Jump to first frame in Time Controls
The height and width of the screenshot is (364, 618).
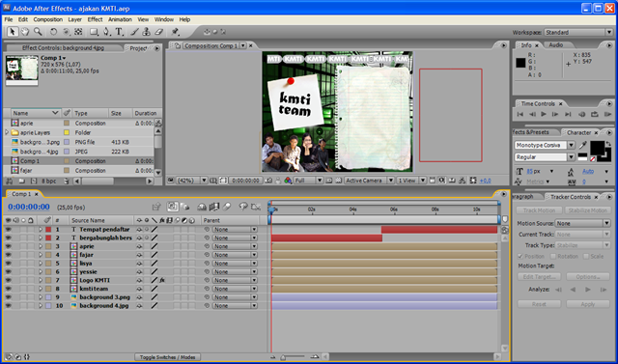pos(520,114)
